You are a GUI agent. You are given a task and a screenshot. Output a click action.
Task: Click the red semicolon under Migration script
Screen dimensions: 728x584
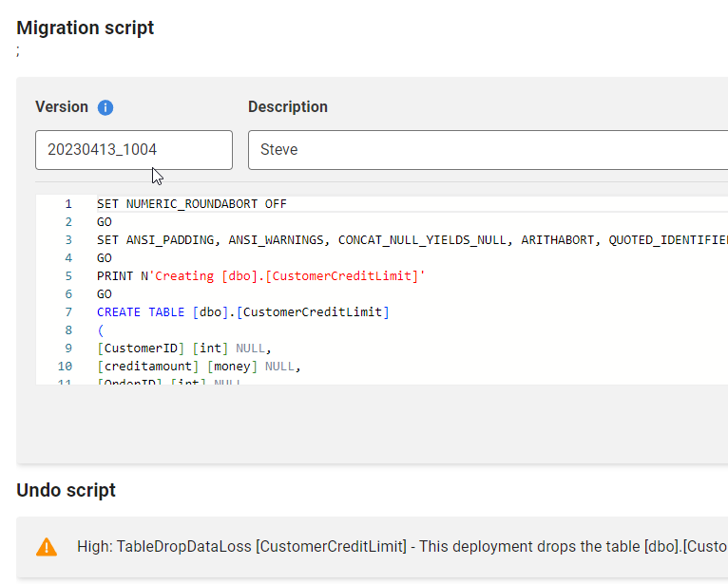coord(18,51)
